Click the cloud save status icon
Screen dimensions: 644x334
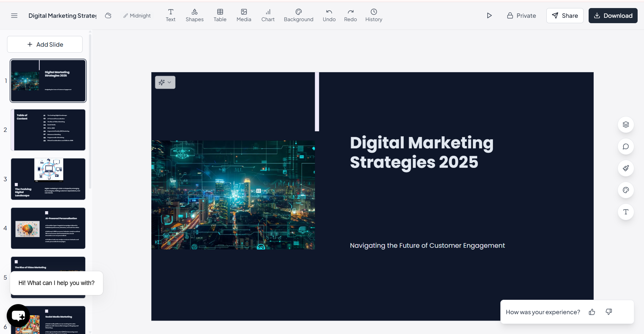[108, 16]
